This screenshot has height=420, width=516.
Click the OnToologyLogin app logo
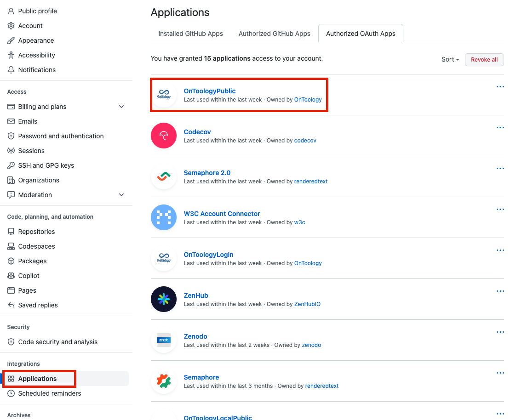(x=164, y=258)
